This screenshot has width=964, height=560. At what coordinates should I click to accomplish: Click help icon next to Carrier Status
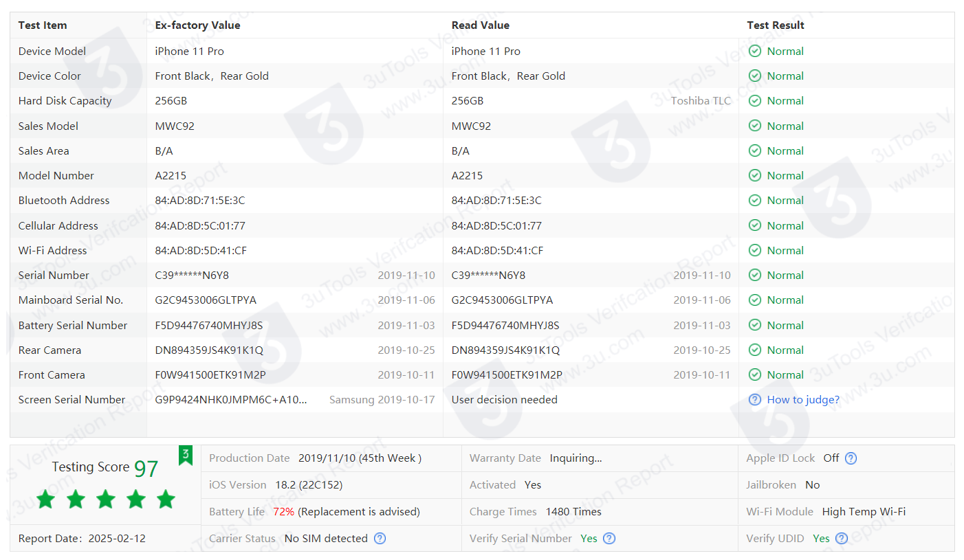[x=380, y=539]
